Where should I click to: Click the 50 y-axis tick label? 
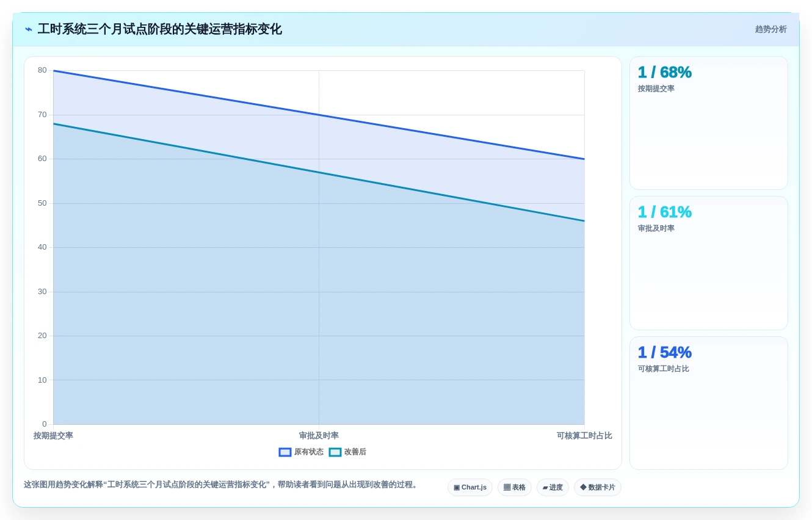[x=42, y=203]
